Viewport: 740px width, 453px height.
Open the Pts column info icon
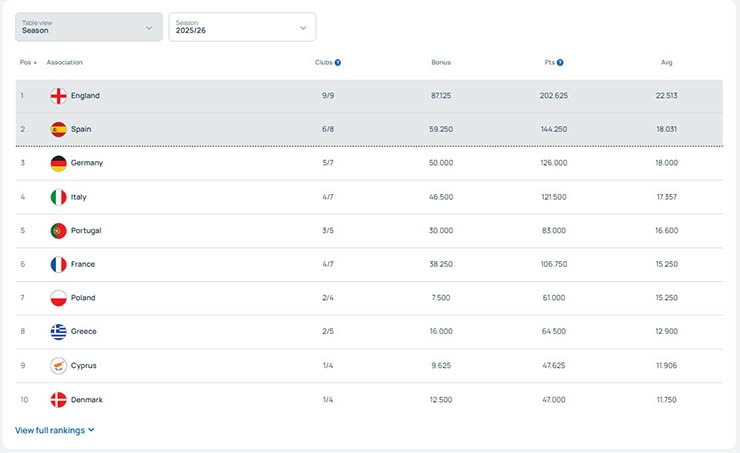(560, 63)
